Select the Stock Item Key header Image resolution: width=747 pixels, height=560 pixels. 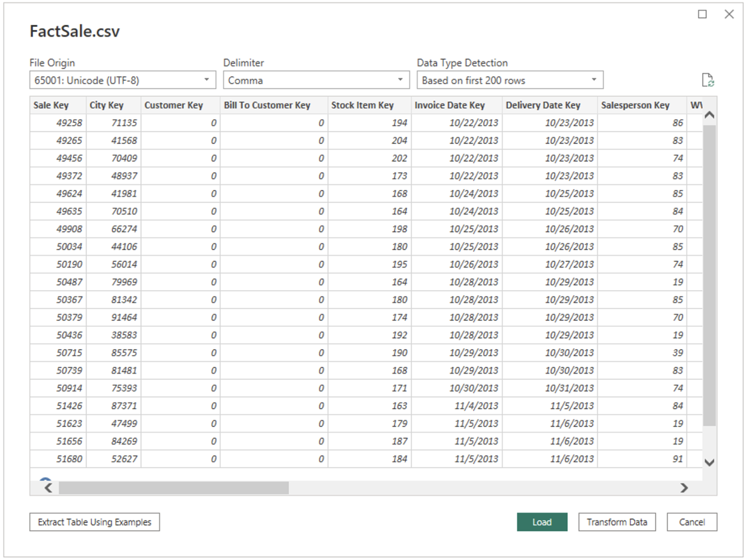tap(370, 105)
